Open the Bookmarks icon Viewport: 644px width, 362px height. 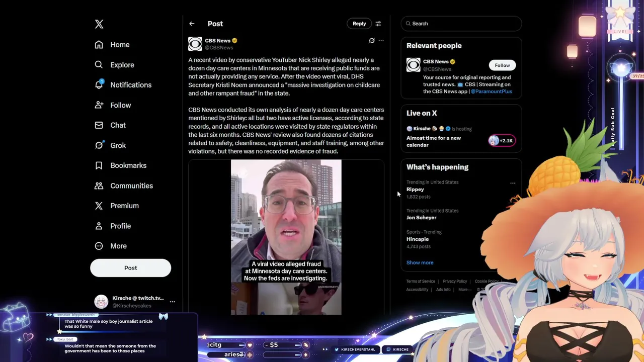(x=99, y=165)
